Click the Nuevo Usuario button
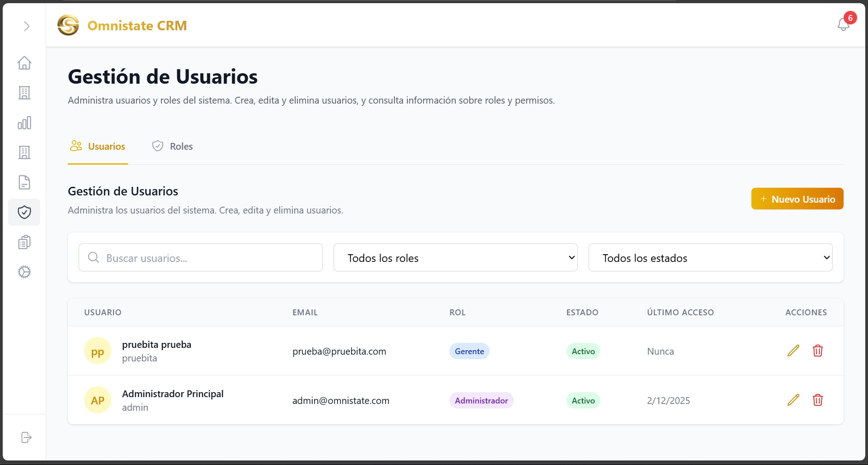This screenshot has height=465, width=868. tap(797, 199)
